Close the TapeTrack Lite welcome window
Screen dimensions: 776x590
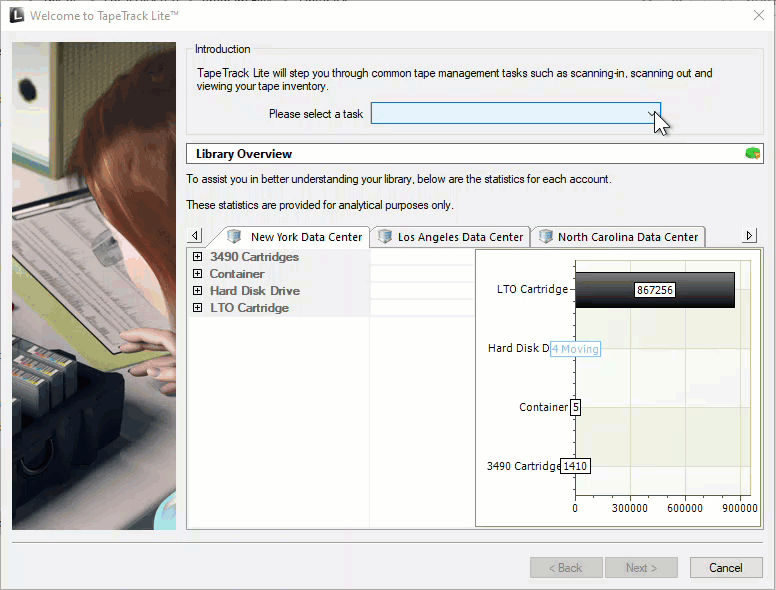(x=759, y=15)
